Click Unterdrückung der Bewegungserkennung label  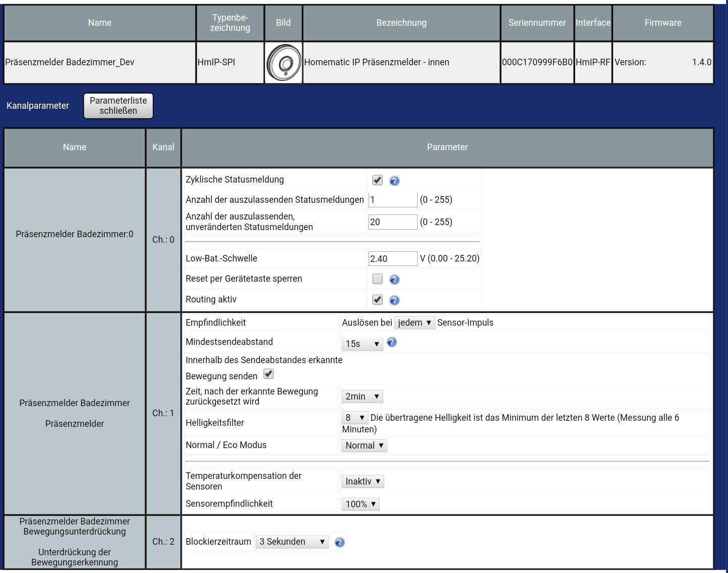pos(75,557)
